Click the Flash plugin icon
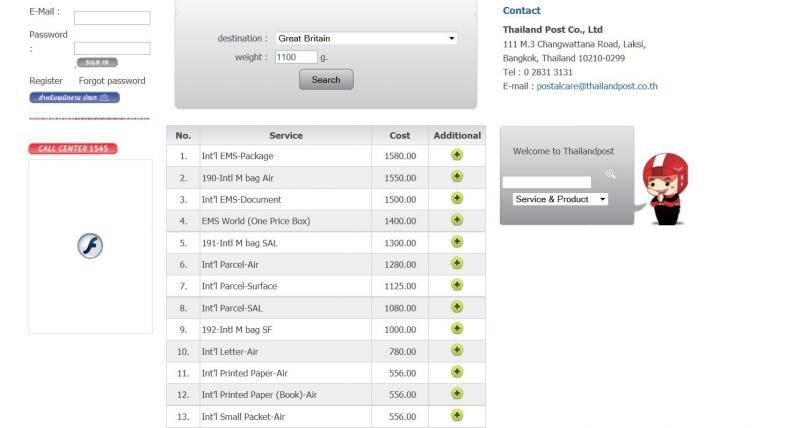The image size is (800, 428). tap(90, 246)
